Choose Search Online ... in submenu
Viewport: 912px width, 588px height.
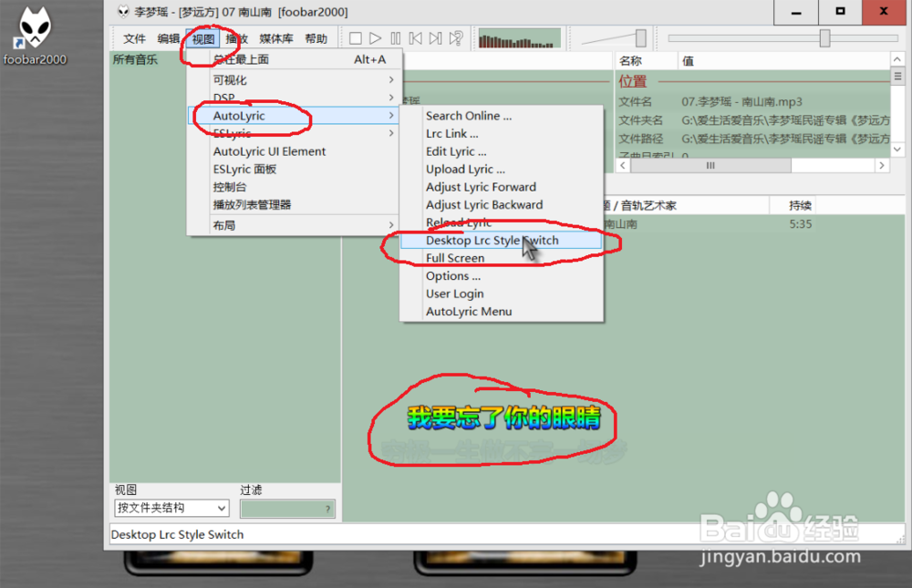pyautogui.click(x=502, y=116)
